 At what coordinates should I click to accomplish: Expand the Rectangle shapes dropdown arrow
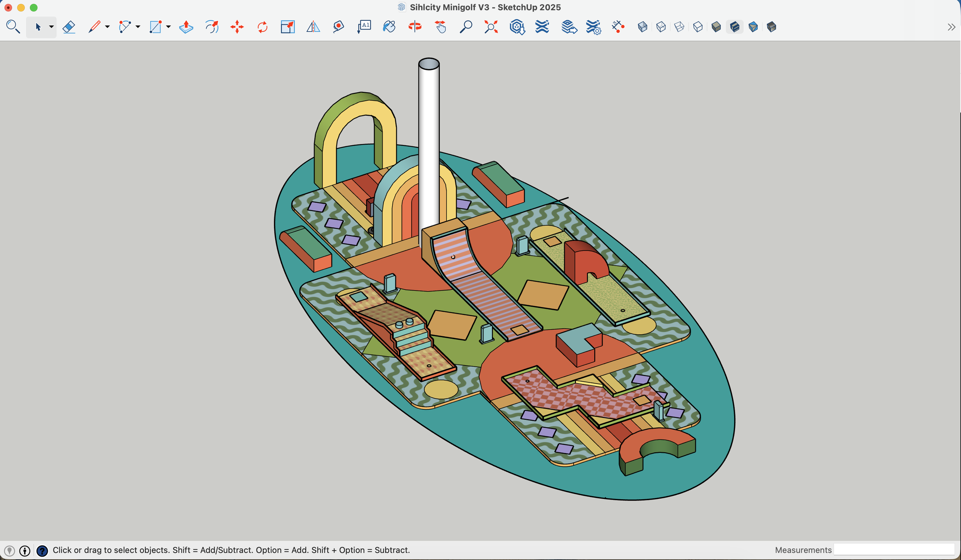(168, 27)
